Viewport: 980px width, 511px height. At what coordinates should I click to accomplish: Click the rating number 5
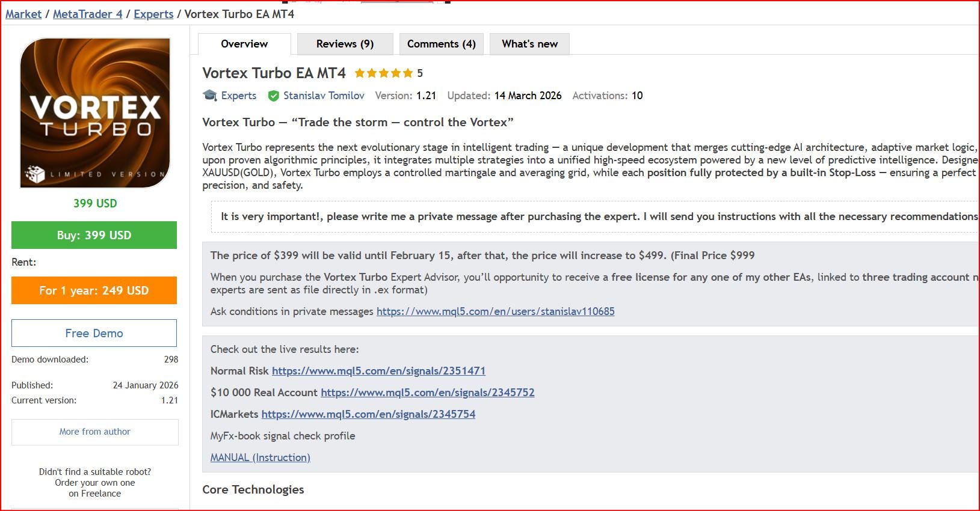pos(420,73)
